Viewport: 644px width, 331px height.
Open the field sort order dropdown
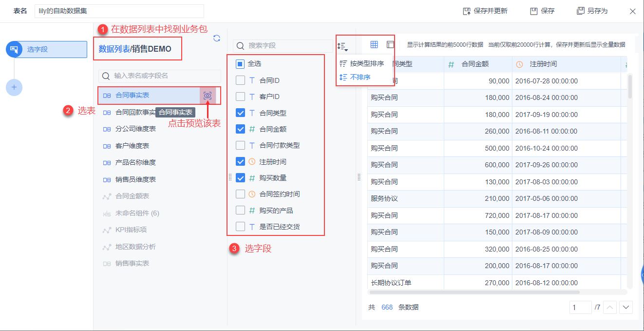click(x=342, y=47)
